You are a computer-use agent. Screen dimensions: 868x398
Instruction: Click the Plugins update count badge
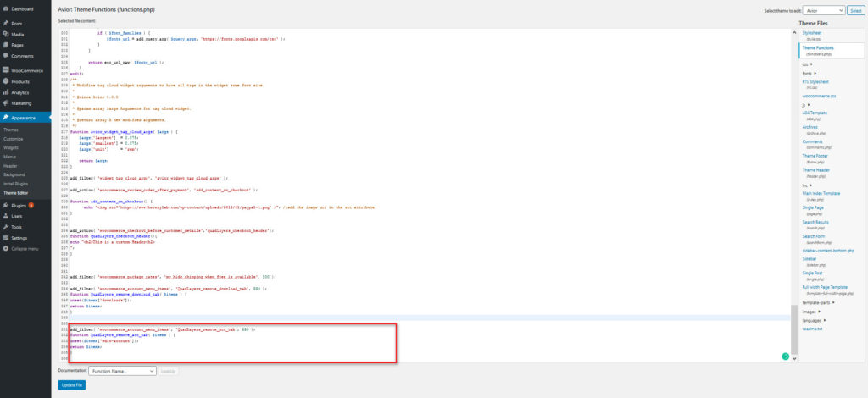[31, 205]
